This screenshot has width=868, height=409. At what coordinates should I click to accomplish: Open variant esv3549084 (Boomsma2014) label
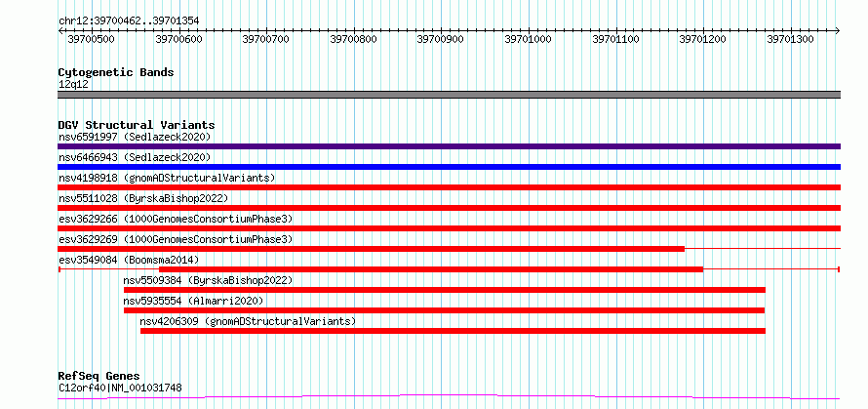point(129,260)
